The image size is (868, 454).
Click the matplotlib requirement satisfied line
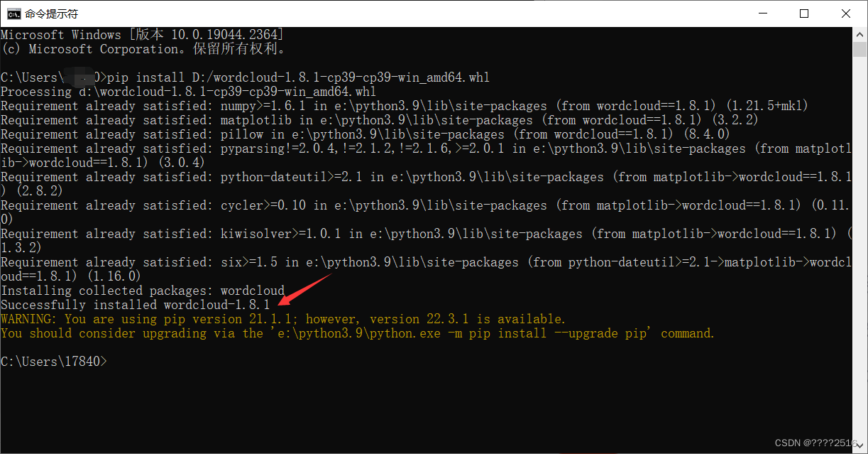380,120
